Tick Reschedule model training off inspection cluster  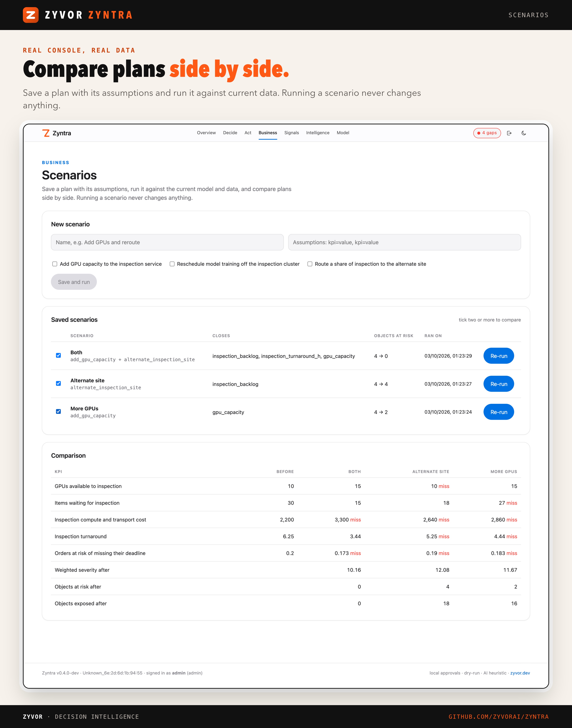pyautogui.click(x=172, y=264)
